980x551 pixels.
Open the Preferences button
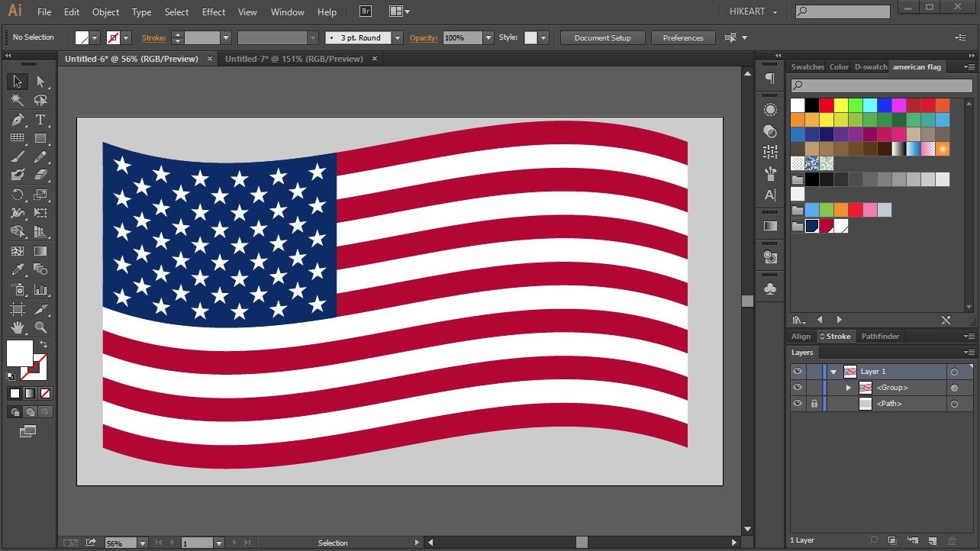(683, 37)
